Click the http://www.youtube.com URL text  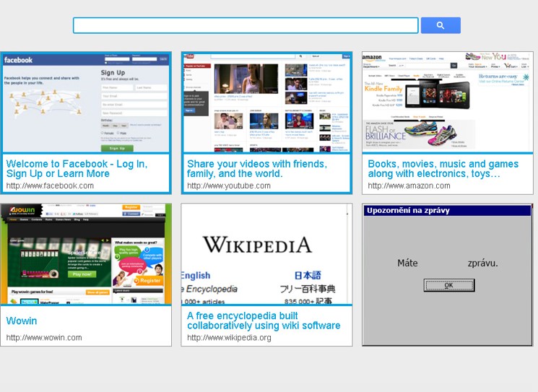point(229,186)
